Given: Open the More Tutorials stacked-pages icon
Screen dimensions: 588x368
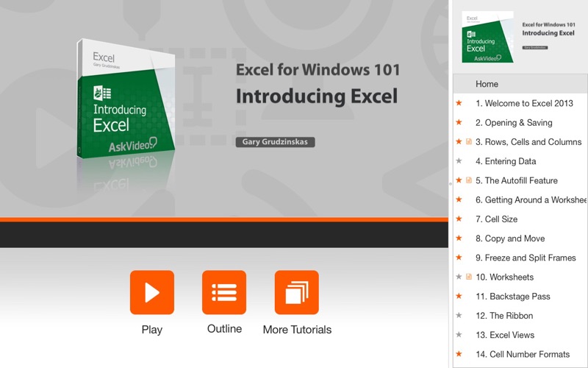Looking at the screenshot, I should pos(297,292).
